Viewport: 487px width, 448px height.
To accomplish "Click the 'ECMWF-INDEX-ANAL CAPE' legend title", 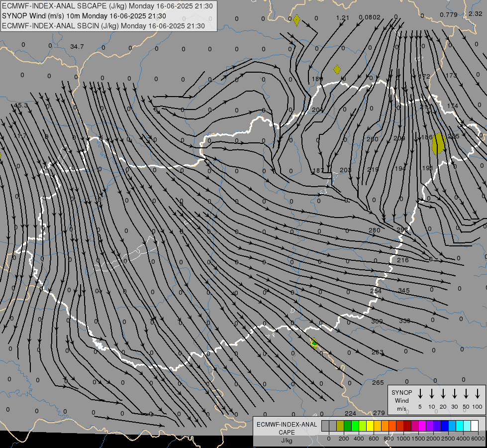I will [x=287, y=429].
